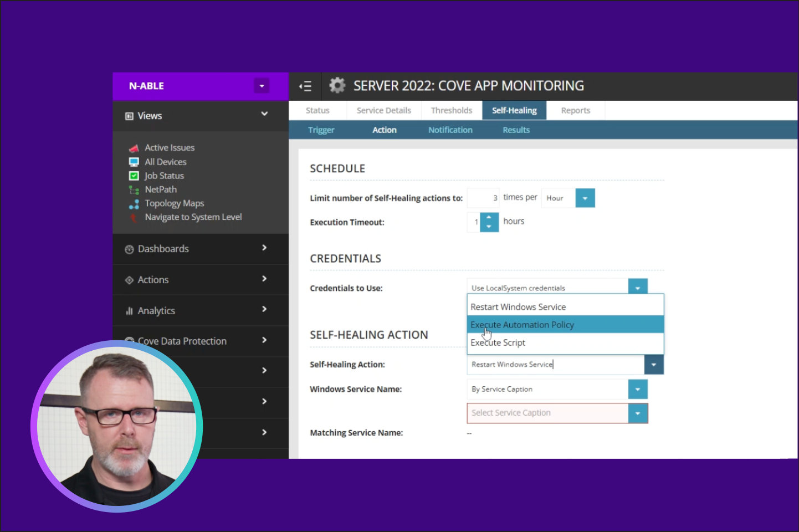
Task: Click the collapse sidebar menu icon
Action: pos(305,86)
